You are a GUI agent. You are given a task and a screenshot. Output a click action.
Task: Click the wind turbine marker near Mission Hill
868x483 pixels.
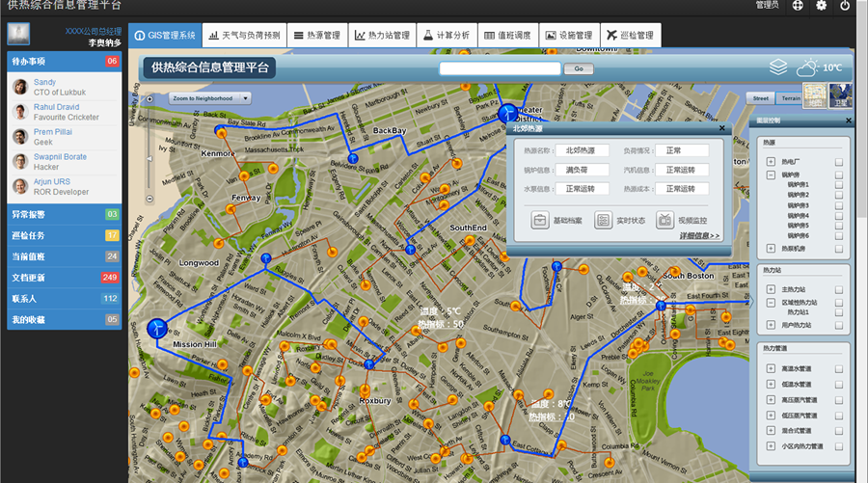[154, 328]
